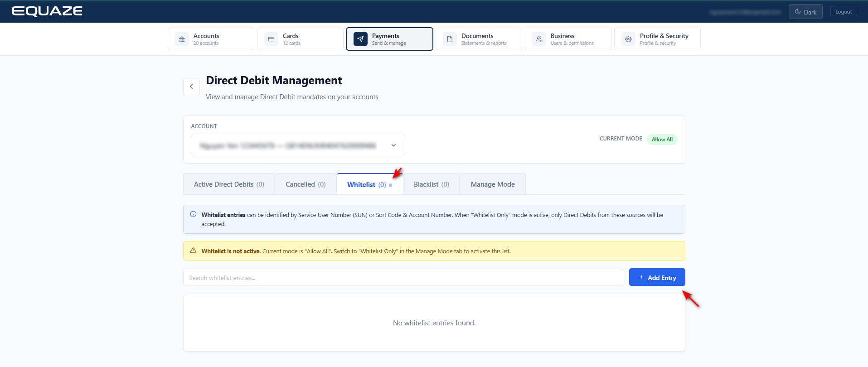Open Profile & Security section
The image size is (868, 367).
pyautogui.click(x=657, y=39)
